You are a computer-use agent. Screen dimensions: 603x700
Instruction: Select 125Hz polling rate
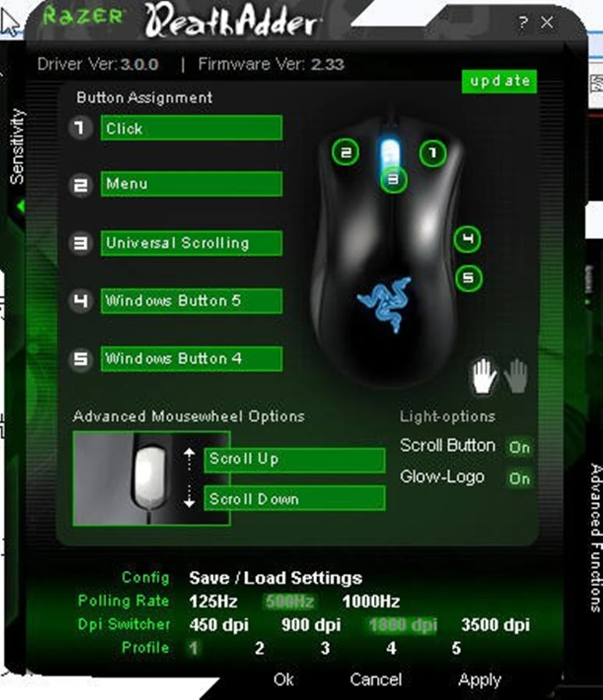(213, 602)
